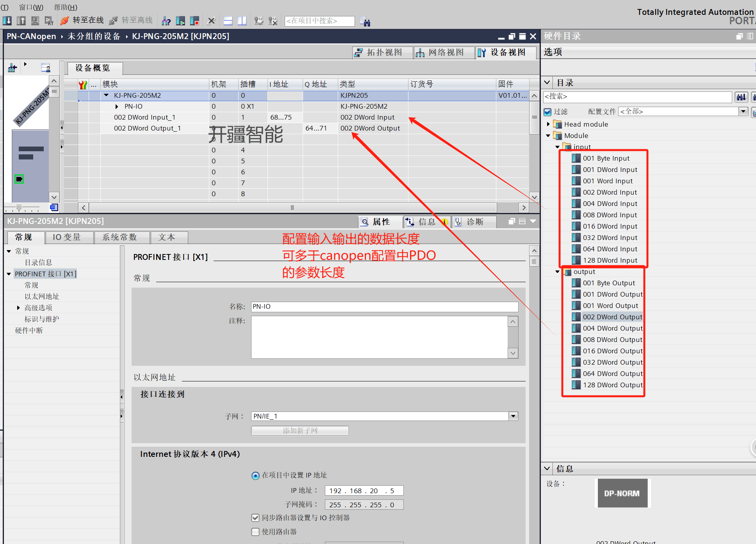
Task: Open the IO 变量 tab
Action: (x=70, y=237)
